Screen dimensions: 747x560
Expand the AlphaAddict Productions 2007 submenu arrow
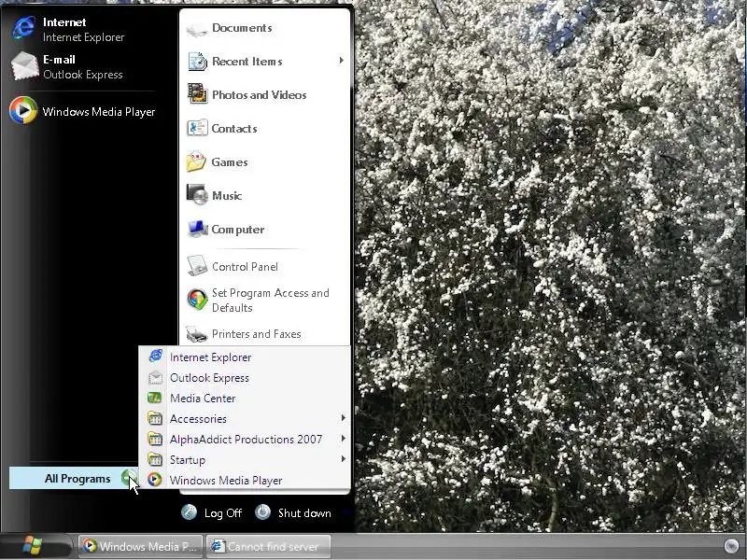[x=343, y=438]
